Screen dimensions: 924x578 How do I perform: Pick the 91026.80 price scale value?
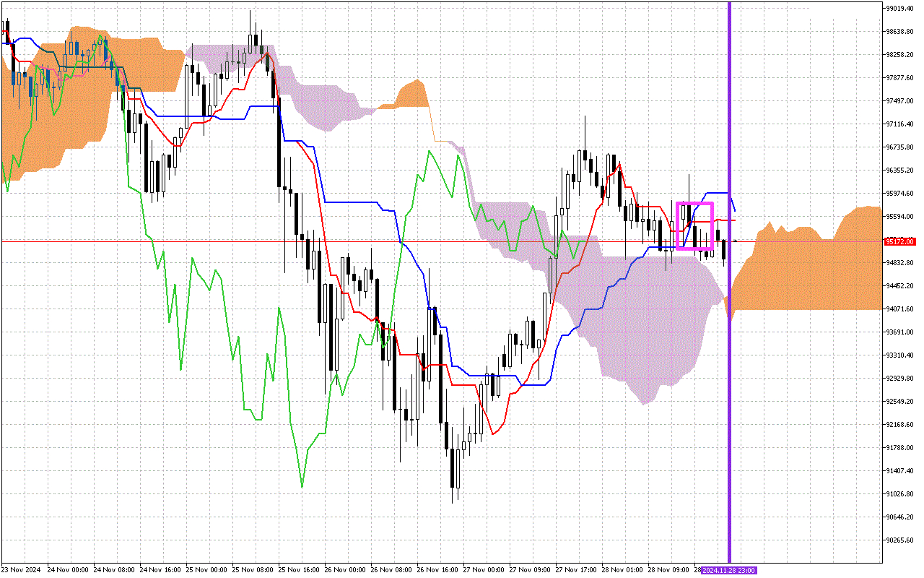[x=901, y=494]
